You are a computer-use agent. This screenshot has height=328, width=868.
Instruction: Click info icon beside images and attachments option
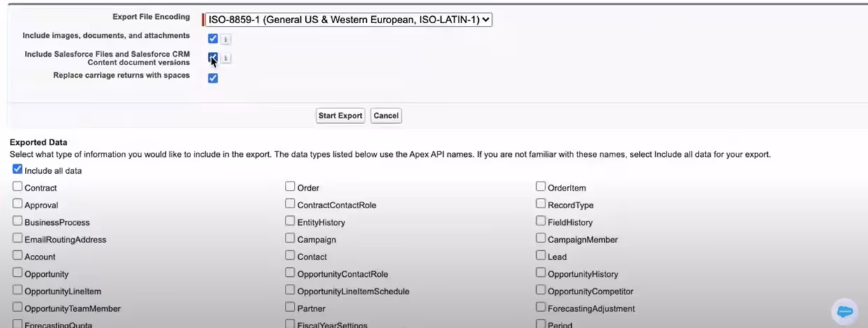[225, 39]
